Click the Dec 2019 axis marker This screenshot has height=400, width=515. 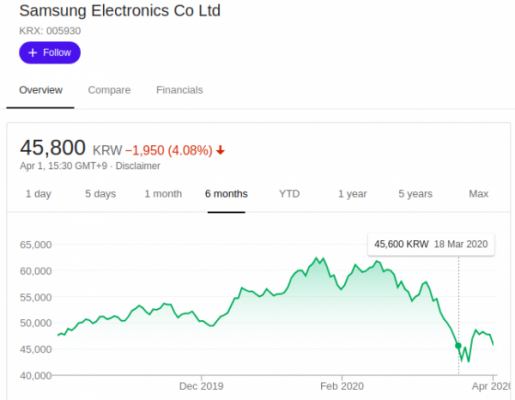[201, 386]
